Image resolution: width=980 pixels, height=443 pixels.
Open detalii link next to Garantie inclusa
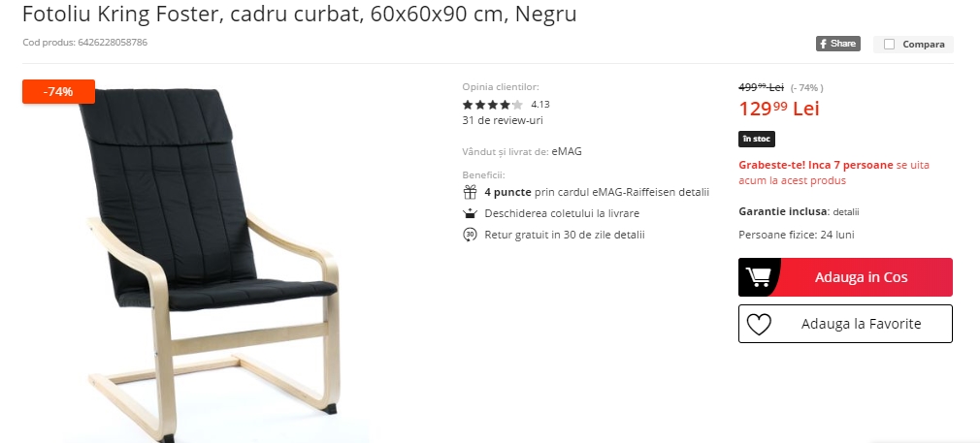point(846,212)
